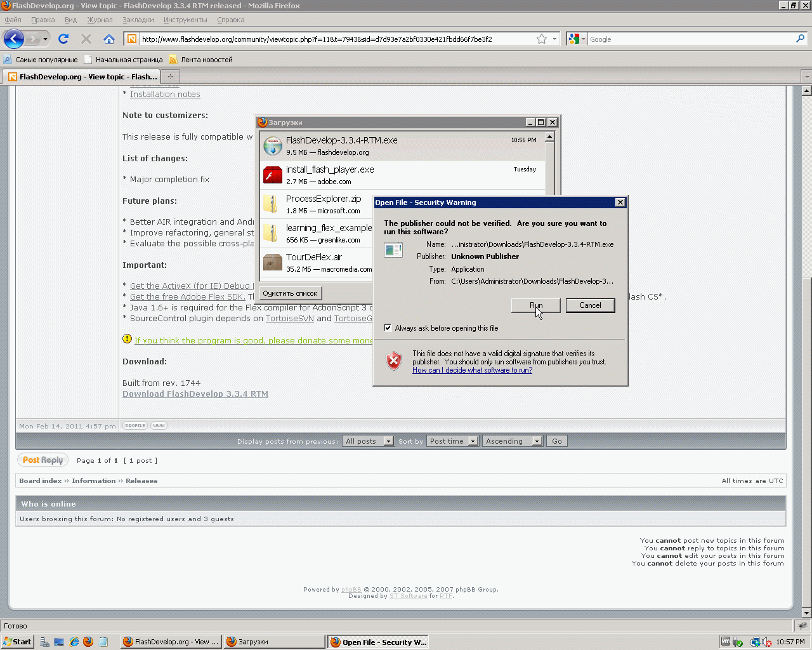The width and height of the screenshot is (812, 650).
Task: Open the Releases breadcrumb link
Action: (x=141, y=481)
